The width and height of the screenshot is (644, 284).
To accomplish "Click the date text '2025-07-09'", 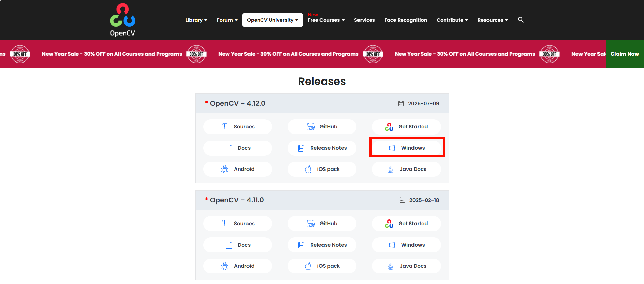I will (424, 103).
